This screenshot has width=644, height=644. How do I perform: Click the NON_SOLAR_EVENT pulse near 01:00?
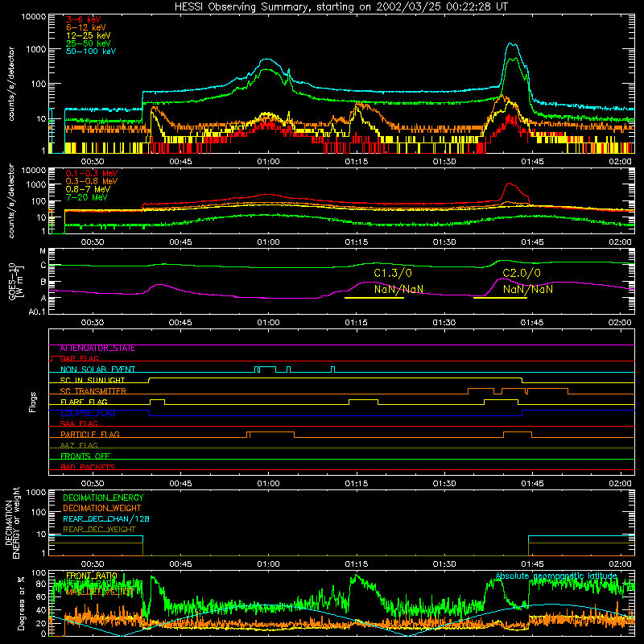point(267,369)
